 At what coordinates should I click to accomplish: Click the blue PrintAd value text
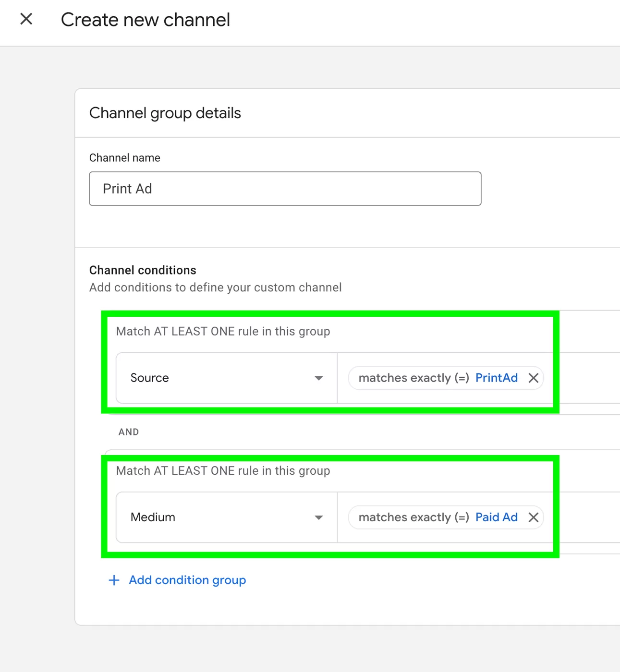pos(496,378)
